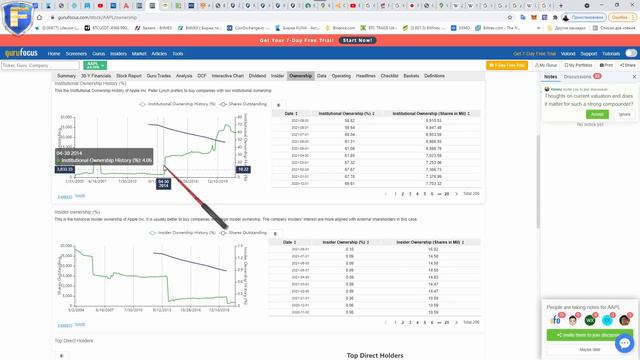Screen dimensions: 640x360
Task: Open My Portfolios
Action: (578, 65)
